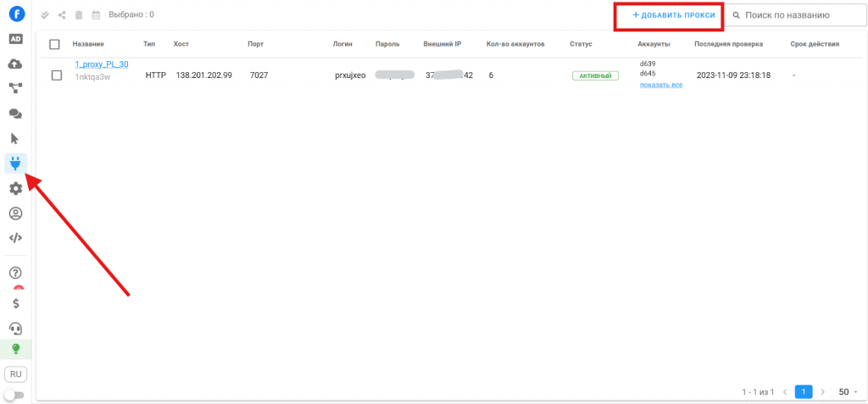Open the comments chat bubbles icon
The height and width of the screenshot is (404, 868).
click(x=15, y=113)
